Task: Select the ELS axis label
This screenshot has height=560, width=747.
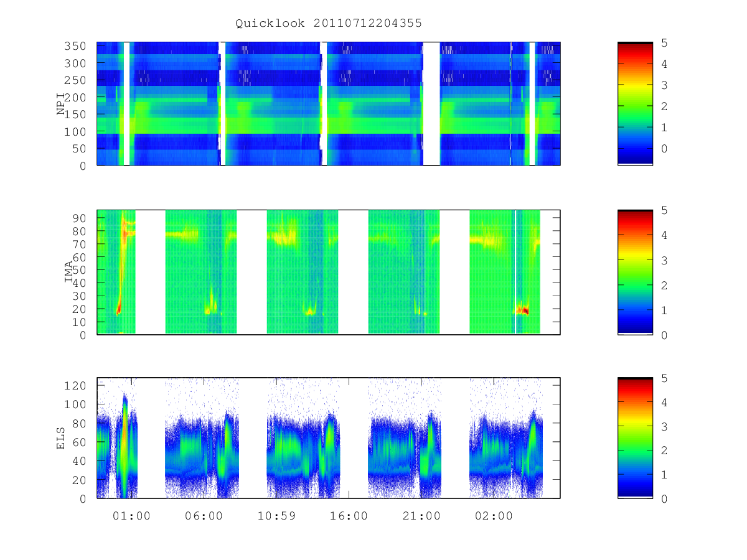Action: tap(61, 439)
